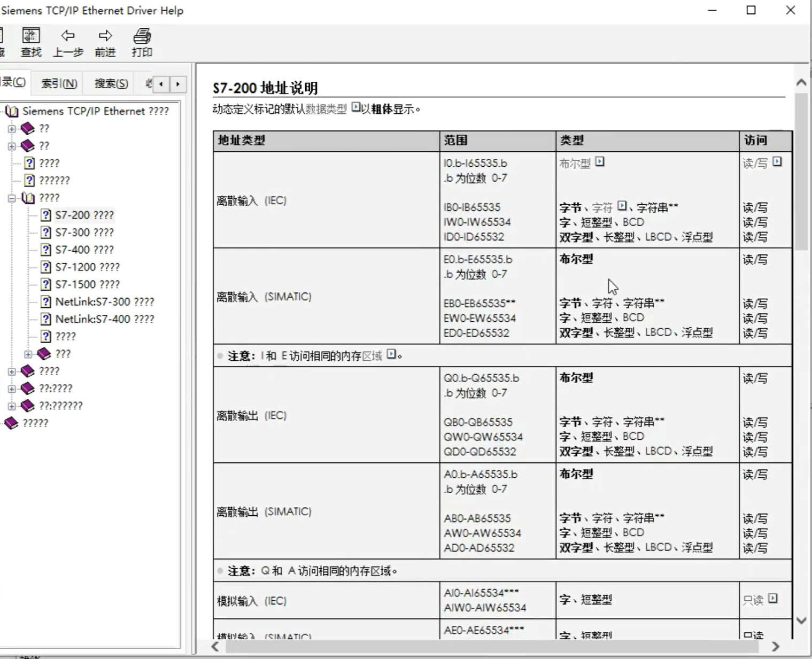Click popup icon beside 只读 access
This screenshot has width=812, height=659.
773,599
